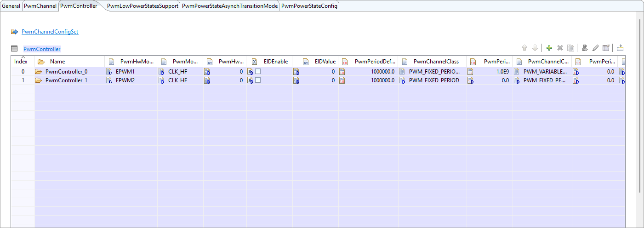Open PwmChannelClass cell PWM_FIXED_PERIOD in row 1
This screenshot has height=228, width=644.
(433, 80)
